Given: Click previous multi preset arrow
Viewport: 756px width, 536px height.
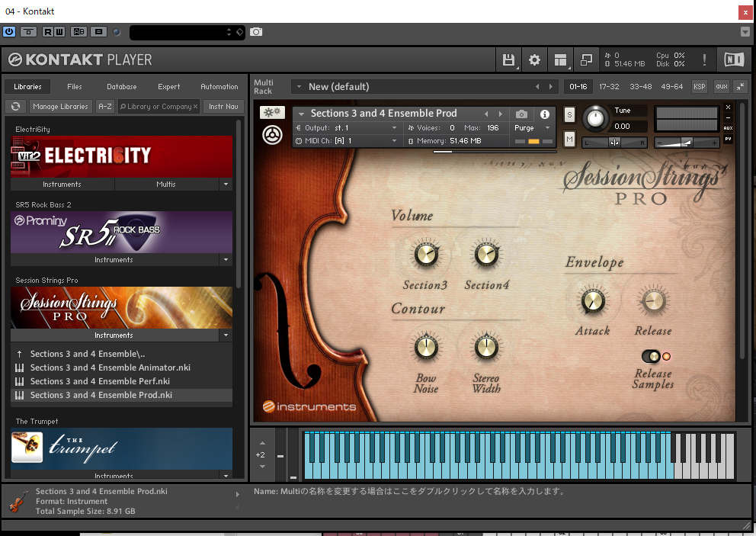Looking at the screenshot, I should tap(537, 87).
